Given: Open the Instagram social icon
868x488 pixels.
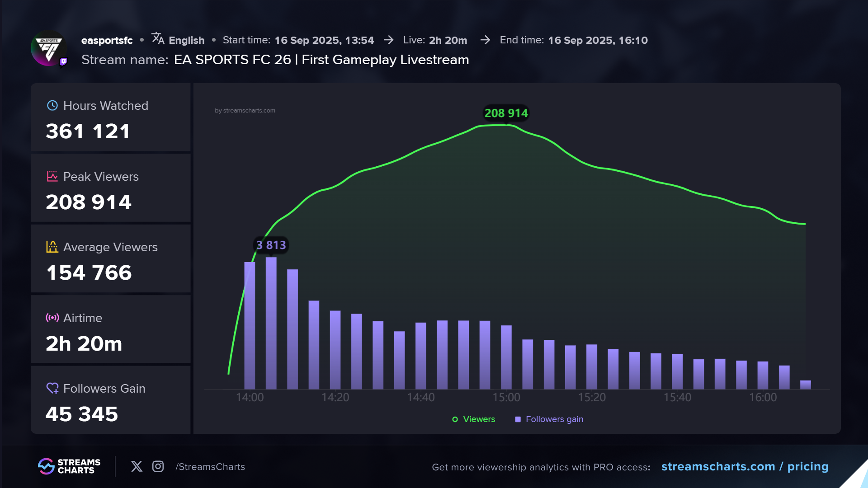Looking at the screenshot, I should point(158,466).
